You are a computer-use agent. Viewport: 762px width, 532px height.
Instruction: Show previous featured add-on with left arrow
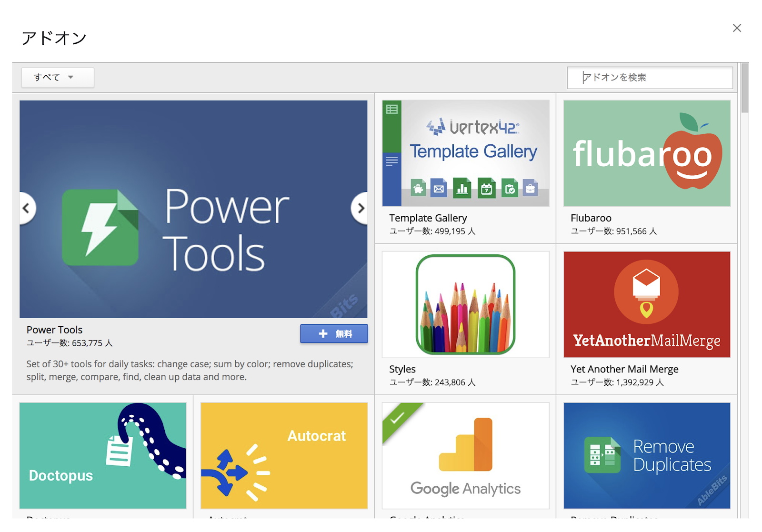pos(27,208)
